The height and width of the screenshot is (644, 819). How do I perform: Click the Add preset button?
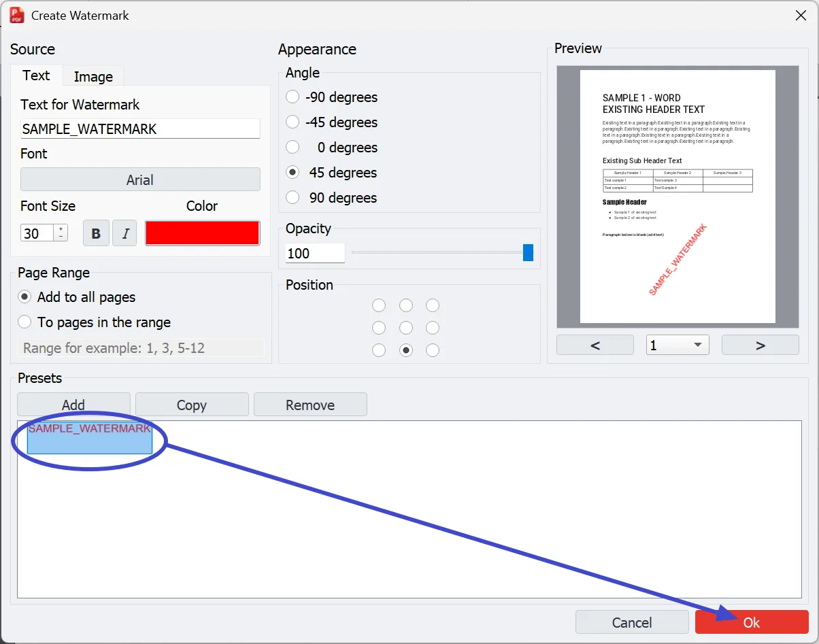tap(73, 405)
